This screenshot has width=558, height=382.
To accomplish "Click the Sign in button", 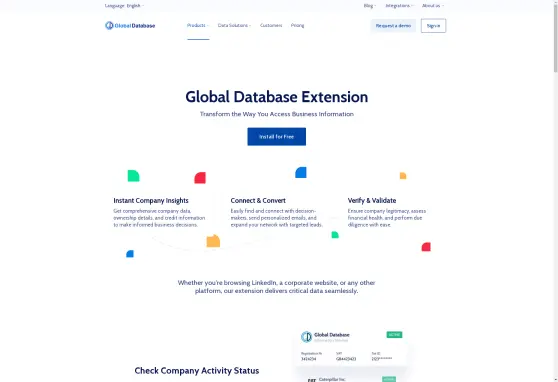I will (433, 26).
